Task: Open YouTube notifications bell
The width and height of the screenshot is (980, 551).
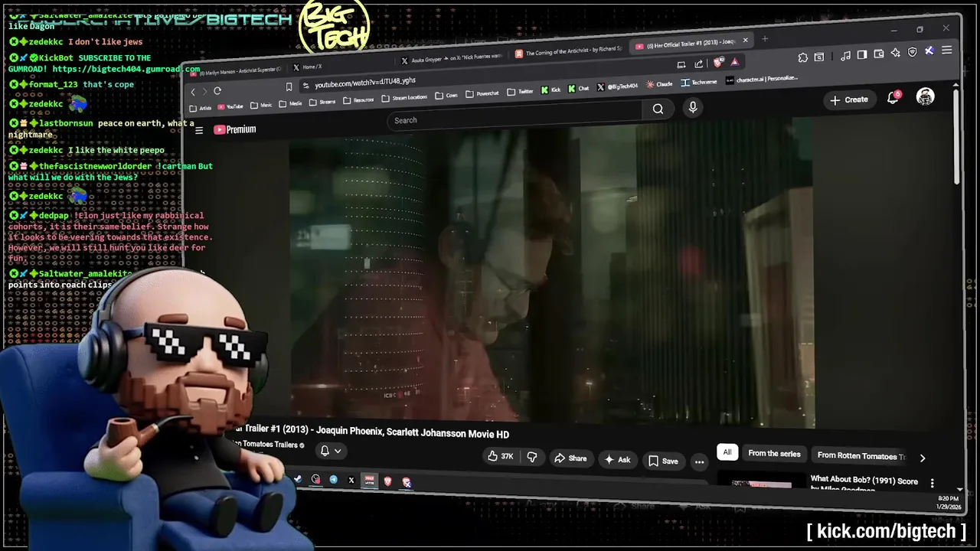Action: (893, 98)
